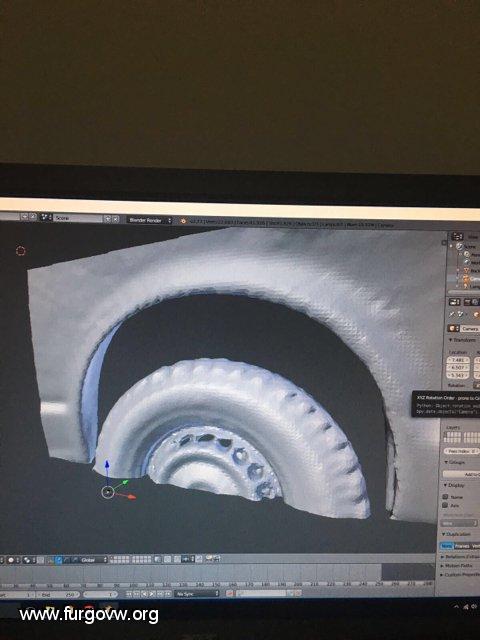Click the Scene icon in the outliner
Screen dimensions: 480x640
[x=460, y=246]
